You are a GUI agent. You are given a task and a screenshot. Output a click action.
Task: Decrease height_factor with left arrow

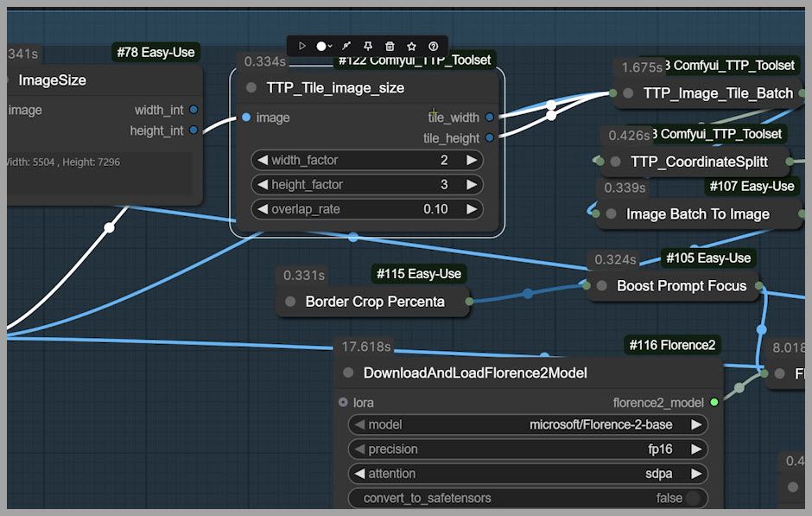point(263,184)
